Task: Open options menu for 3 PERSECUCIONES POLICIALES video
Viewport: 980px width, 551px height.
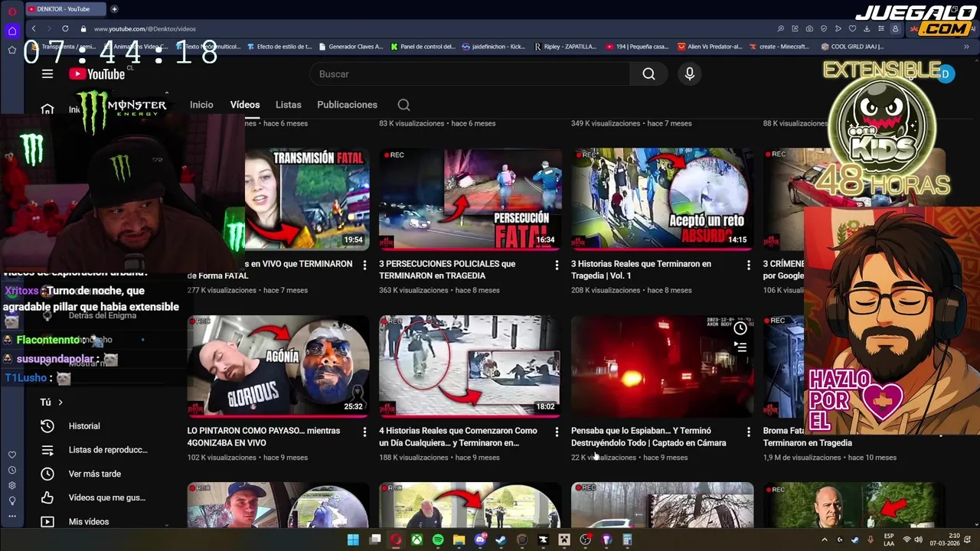Action: tap(557, 264)
